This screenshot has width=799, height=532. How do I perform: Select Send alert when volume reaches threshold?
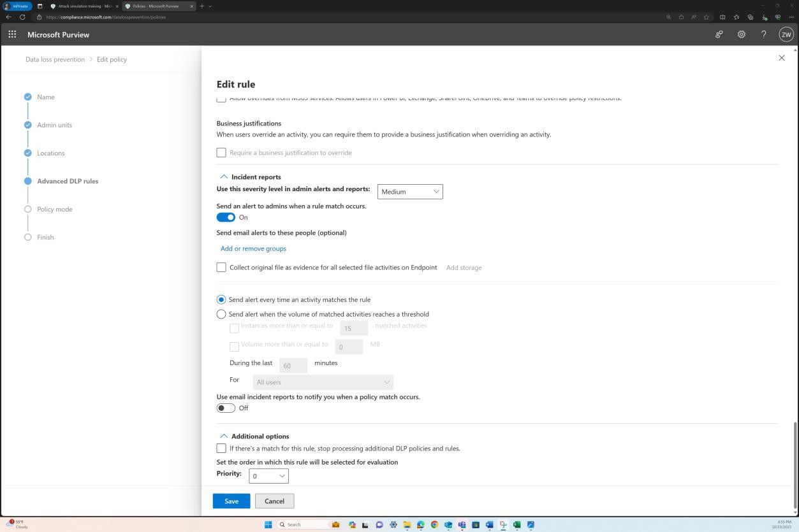(x=221, y=314)
